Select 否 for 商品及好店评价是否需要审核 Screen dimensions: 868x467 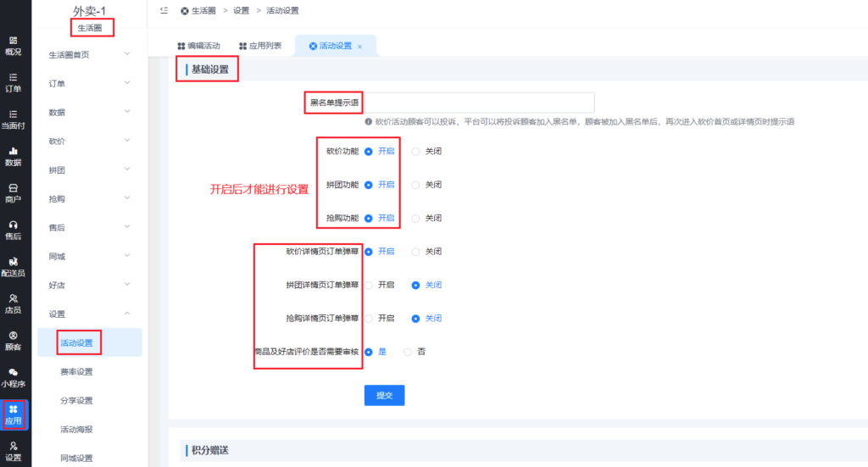click(x=409, y=352)
